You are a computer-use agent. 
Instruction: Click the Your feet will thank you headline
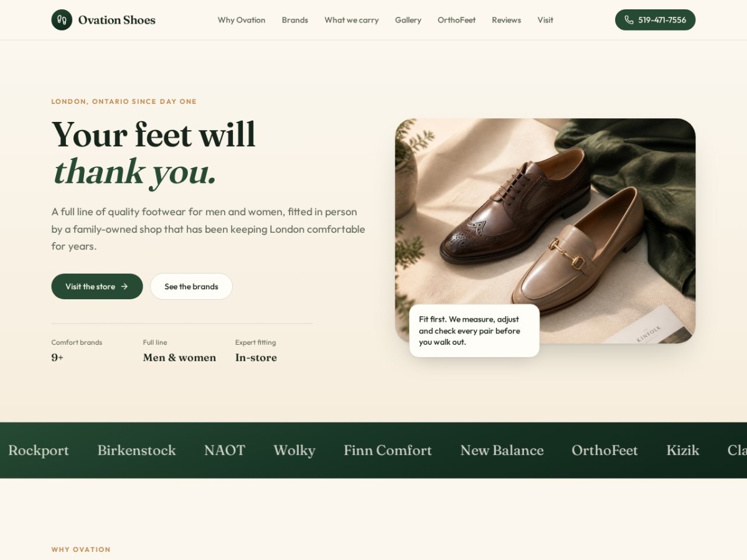[x=154, y=153]
